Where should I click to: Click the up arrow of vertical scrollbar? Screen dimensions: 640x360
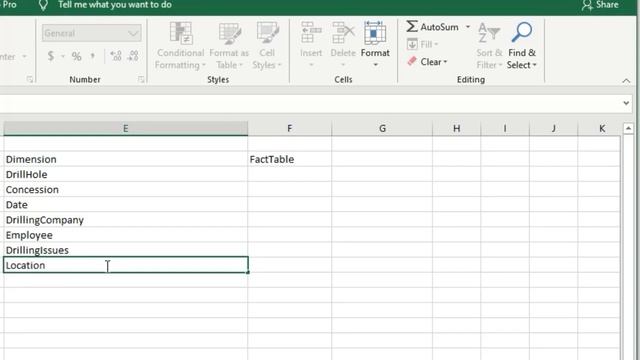point(628,129)
